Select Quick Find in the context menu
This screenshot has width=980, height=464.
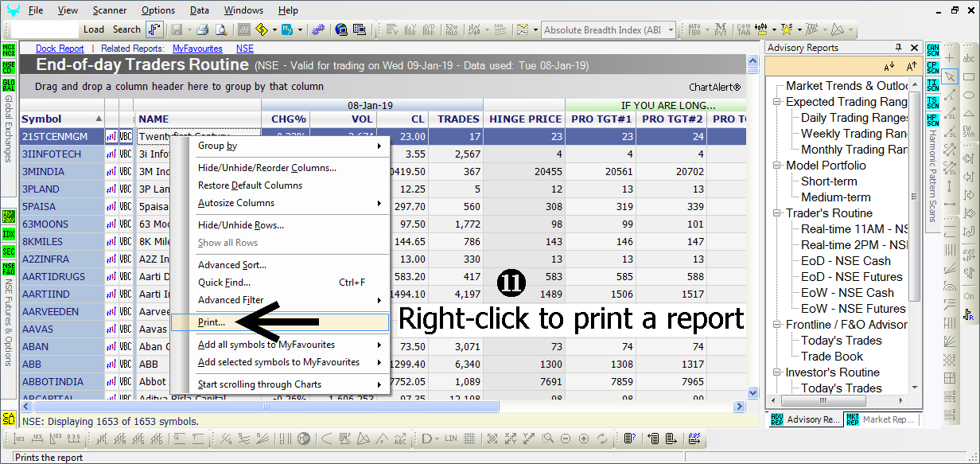(x=290, y=283)
